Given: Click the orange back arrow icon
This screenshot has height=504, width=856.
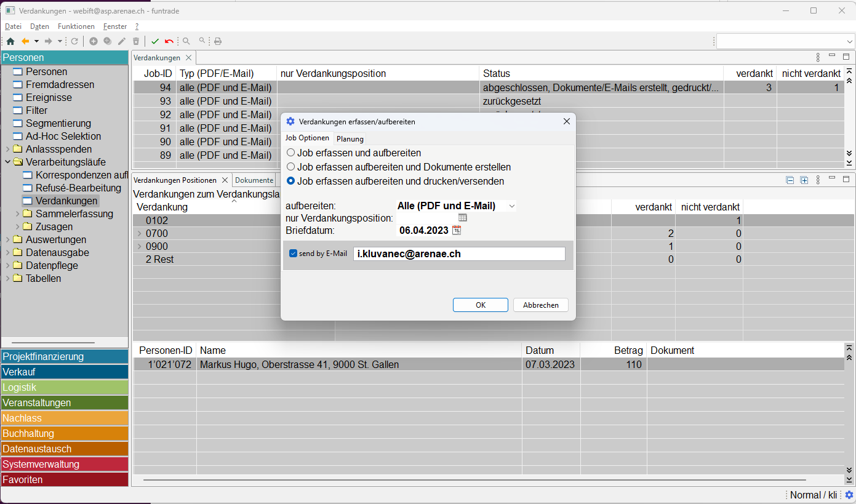Looking at the screenshot, I should click(x=25, y=41).
